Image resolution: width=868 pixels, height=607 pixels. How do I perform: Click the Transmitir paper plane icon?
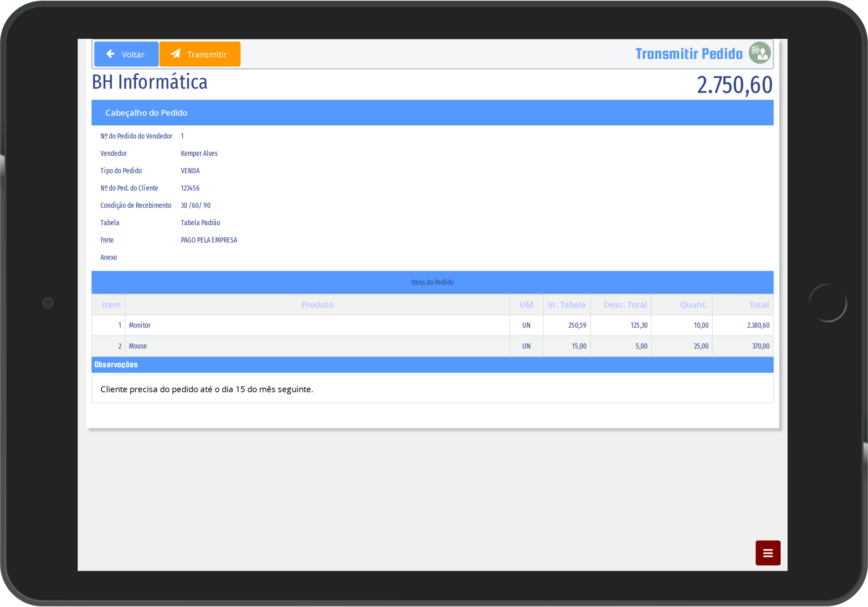(x=176, y=54)
